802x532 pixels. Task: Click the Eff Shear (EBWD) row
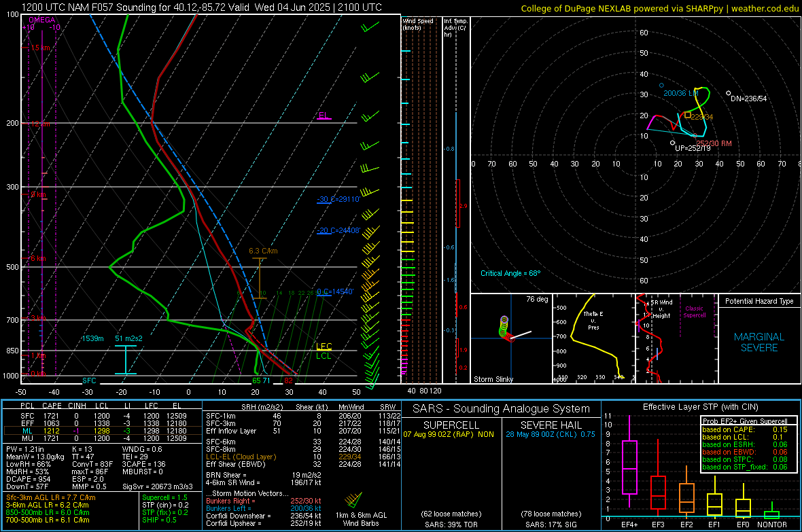pyautogui.click(x=303, y=465)
